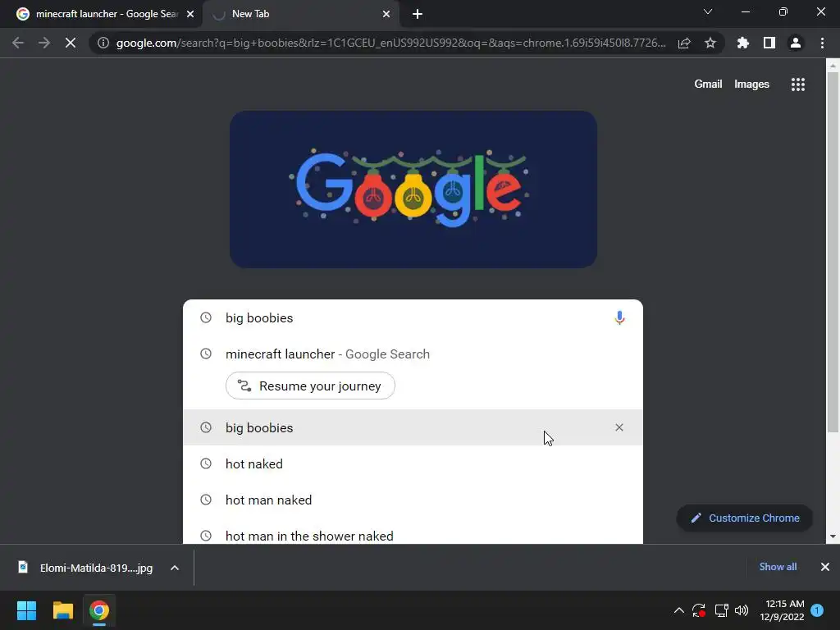Image resolution: width=840 pixels, height=630 pixels.
Task: Show hidden system tray icons
Action: (678, 610)
